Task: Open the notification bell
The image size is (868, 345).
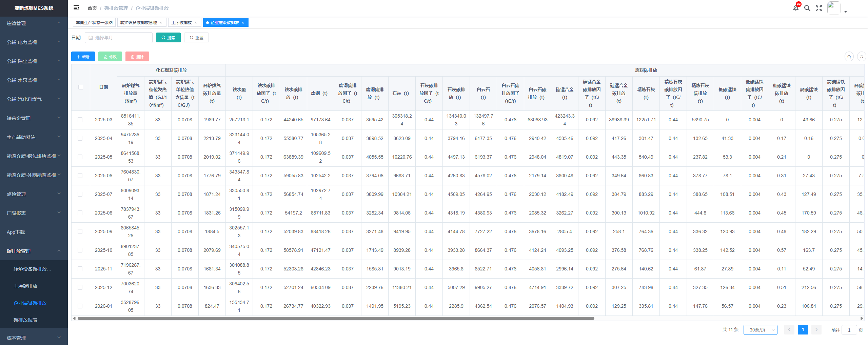Action: click(796, 8)
